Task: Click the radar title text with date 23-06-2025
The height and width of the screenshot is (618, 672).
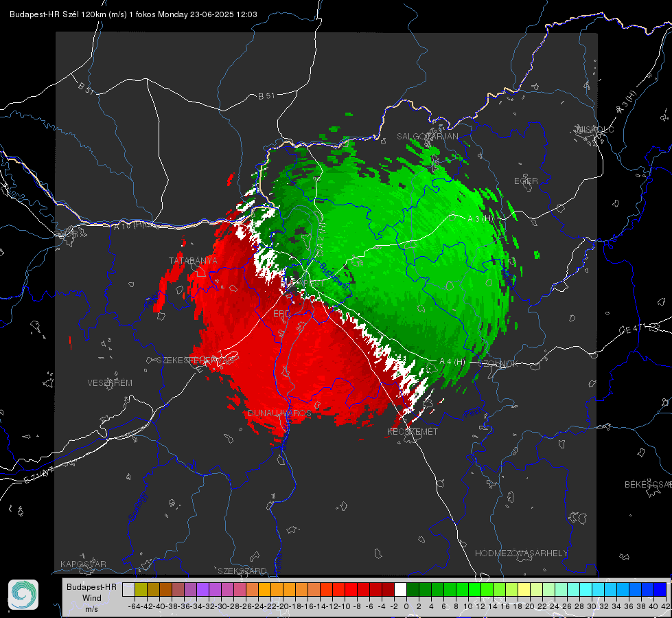Action: (x=133, y=14)
